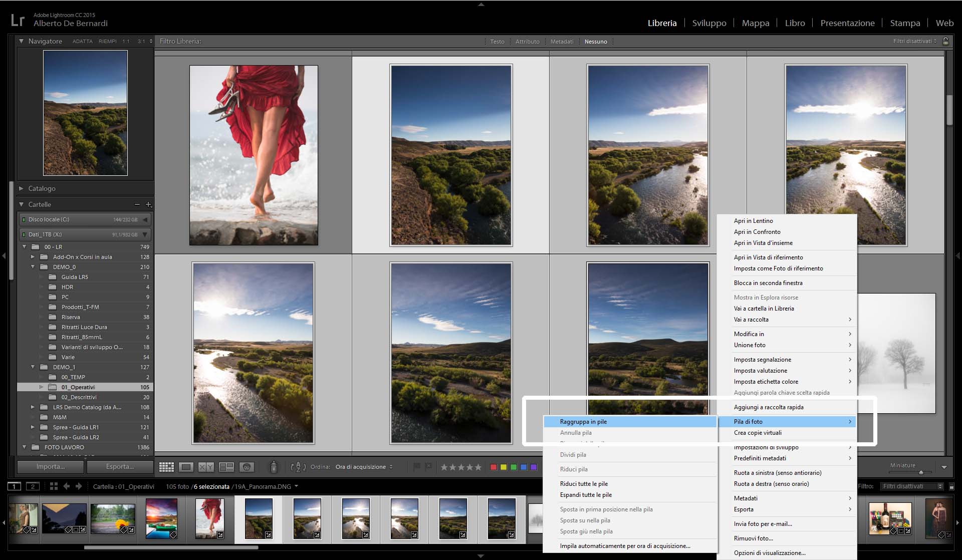Toggle sort direction A-Z icon
The width and height of the screenshot is (962, 560).
point(298,467)
